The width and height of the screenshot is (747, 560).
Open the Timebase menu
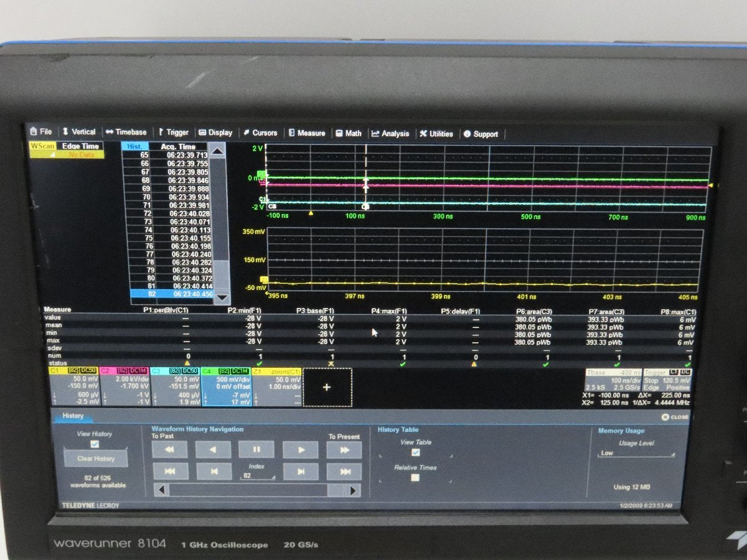pos(126,132)
